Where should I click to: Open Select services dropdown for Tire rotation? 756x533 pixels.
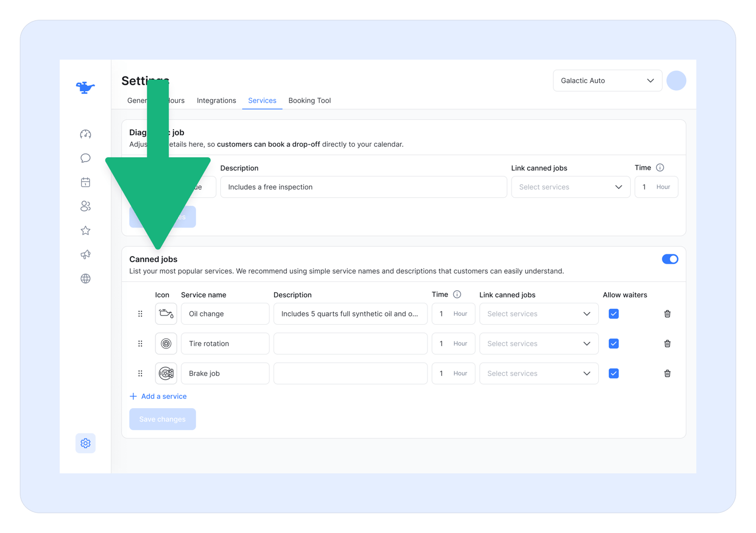(x=538, y=343)
